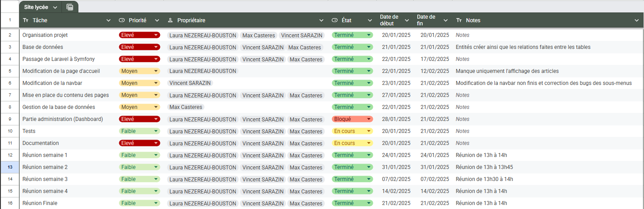Select the Site lycée table name tab

[x=37, y=8]
